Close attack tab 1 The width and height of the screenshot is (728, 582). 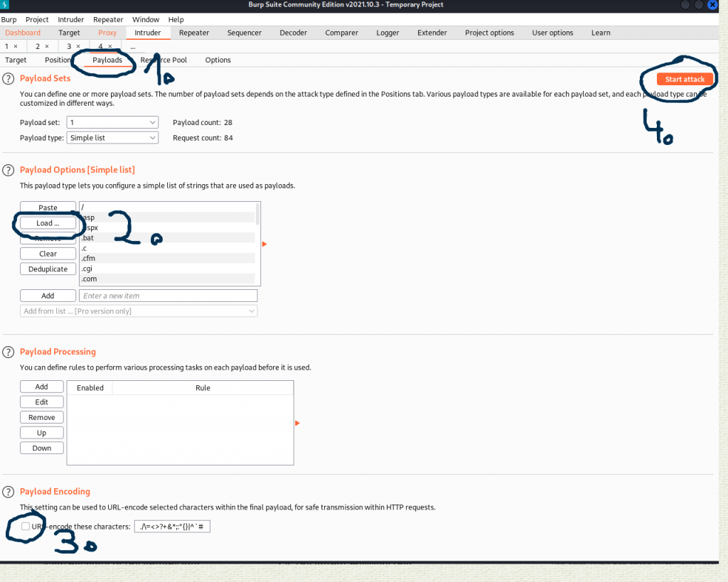(x=16, y=46)
